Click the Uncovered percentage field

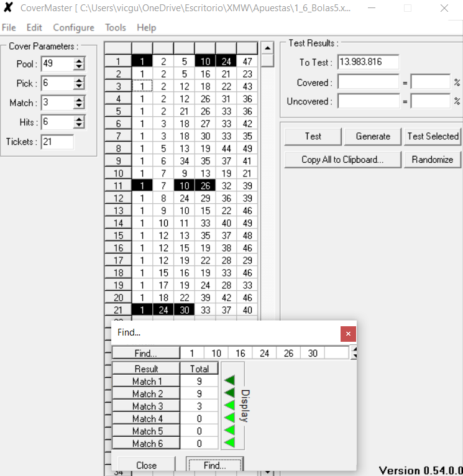pyautogui.click(x=430, y=101)
